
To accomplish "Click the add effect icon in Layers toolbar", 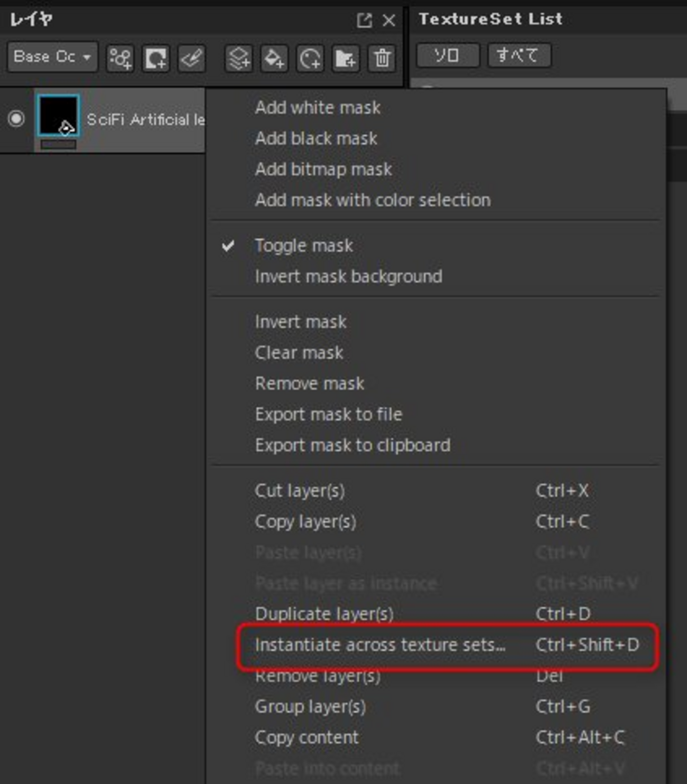I will [x=120, y=58].
